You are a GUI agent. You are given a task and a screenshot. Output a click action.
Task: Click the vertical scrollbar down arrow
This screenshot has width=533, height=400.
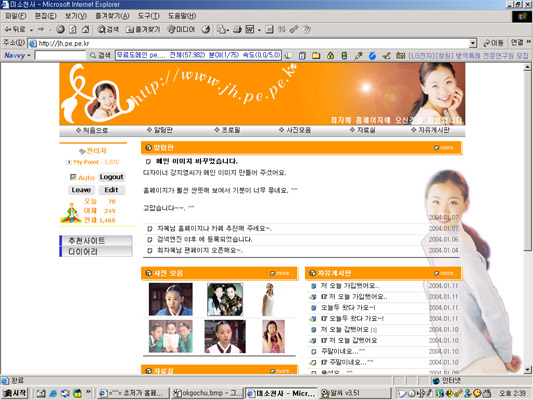(527, 370)
